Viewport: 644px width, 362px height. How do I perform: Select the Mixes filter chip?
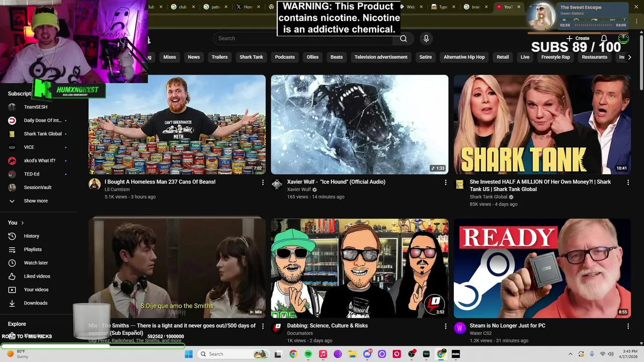click(x=170, y=57)
